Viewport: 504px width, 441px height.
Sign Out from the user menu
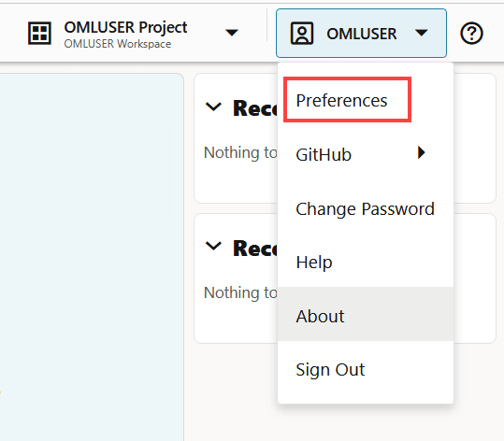tap(366, 369)
